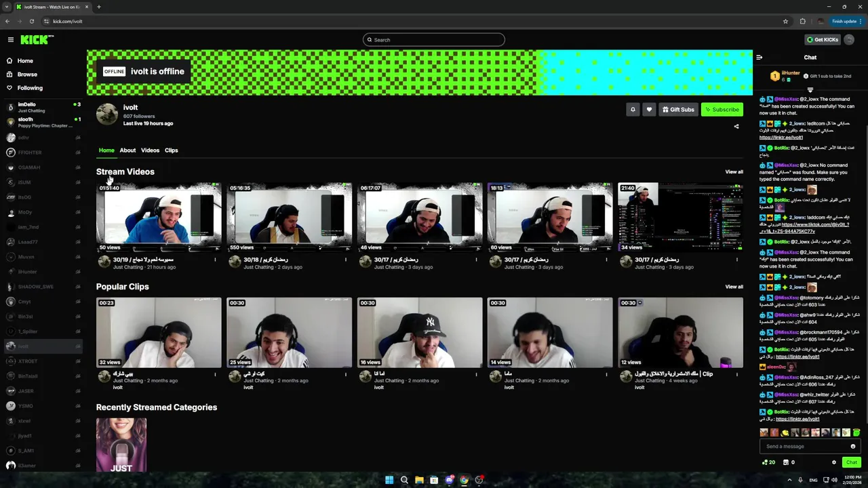
Task: Open sloo1h channel in sidebar
Action: pyautogui.click(x=43, y=122)
